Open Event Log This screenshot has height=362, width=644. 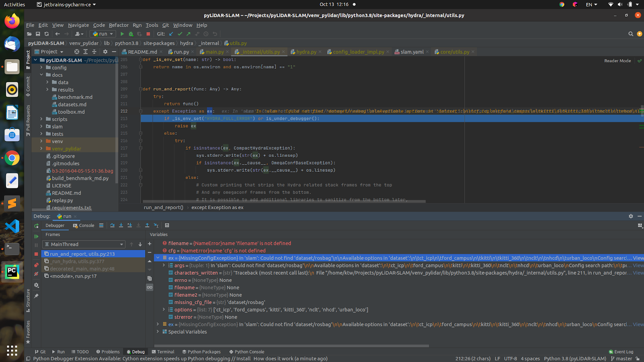tap(621, 352)
